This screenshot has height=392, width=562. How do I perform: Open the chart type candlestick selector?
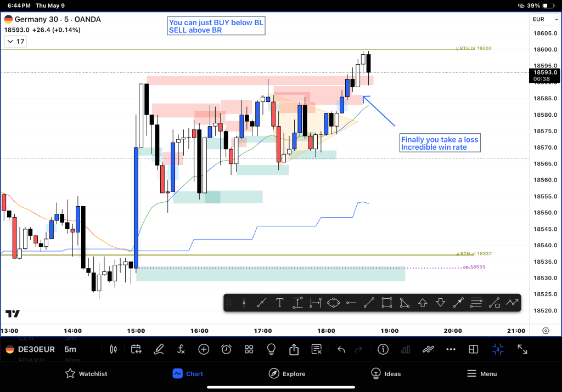(114, 349)
